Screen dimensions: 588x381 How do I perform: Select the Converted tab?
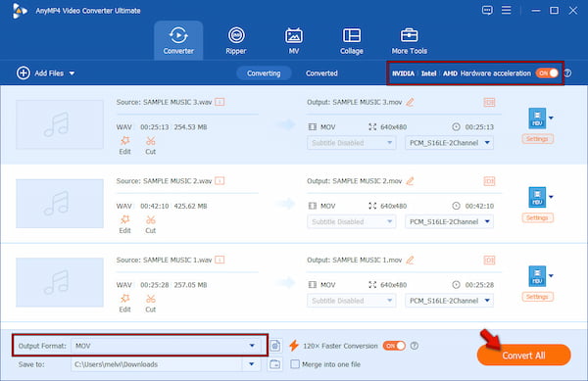click(x=321, y=73)
